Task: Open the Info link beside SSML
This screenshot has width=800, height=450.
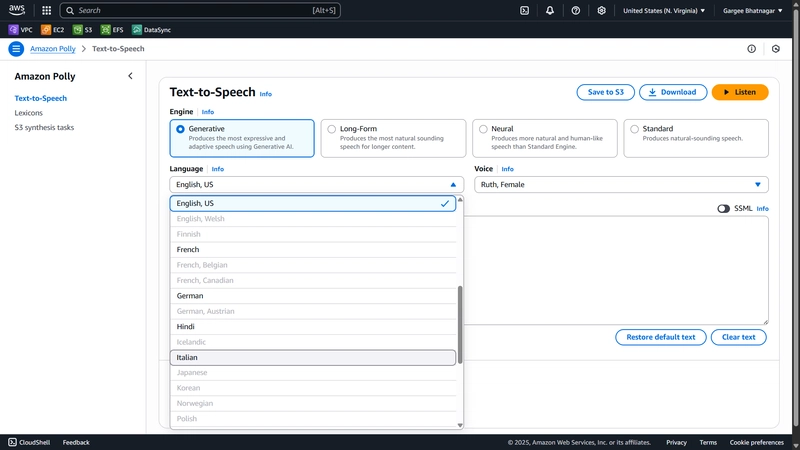Action: click(x=762, y=209)
